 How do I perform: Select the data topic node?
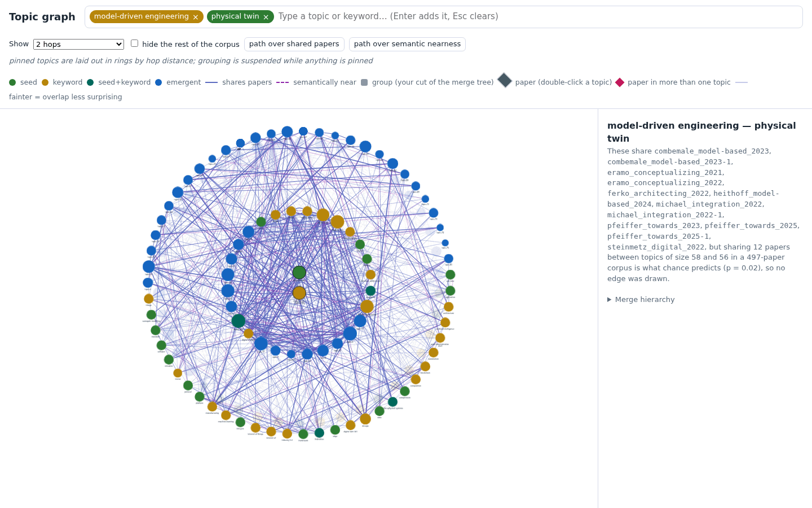379,411
